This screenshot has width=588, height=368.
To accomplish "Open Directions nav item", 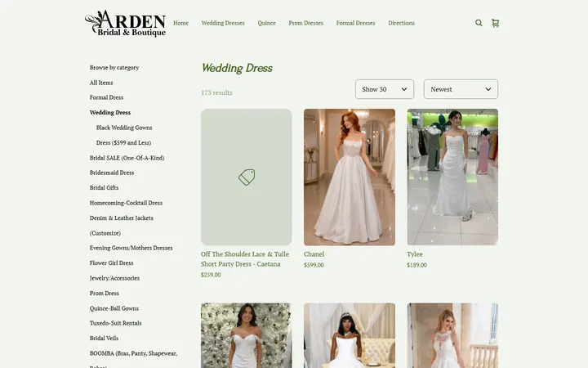I will [x=401, y=23].
